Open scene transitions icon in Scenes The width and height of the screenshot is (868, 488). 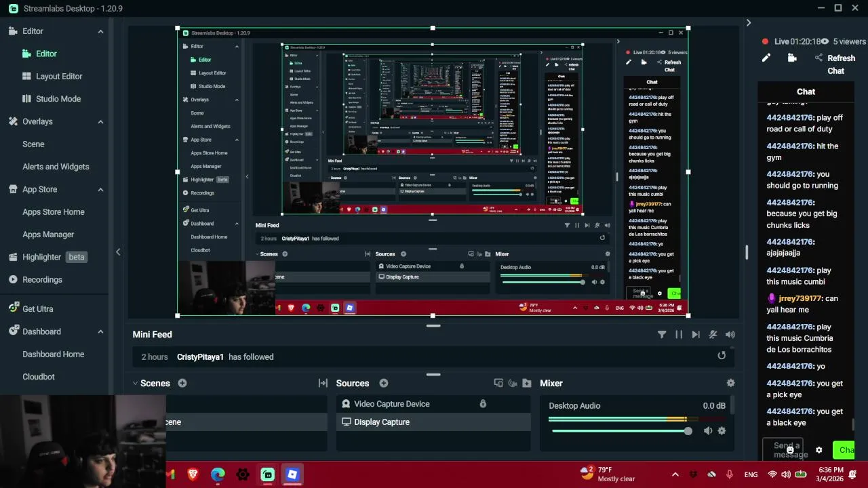[x=323, y=383]
